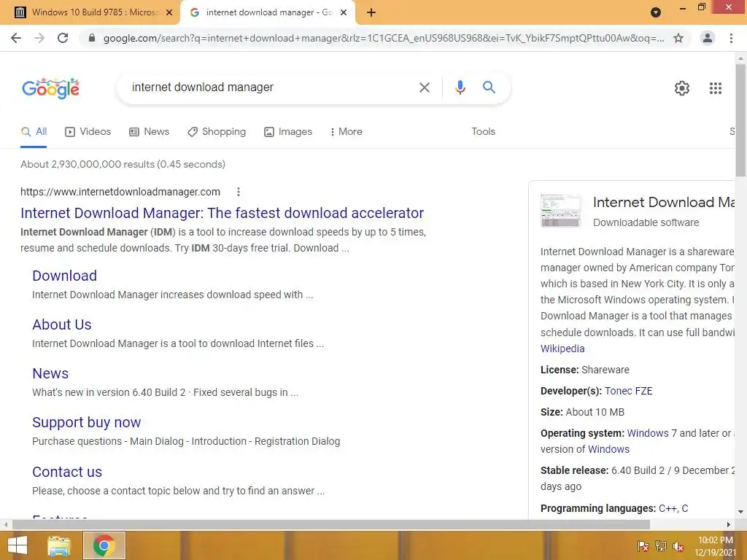Click the Google doodle logo
747x560 pixels.
pos(50,88)
